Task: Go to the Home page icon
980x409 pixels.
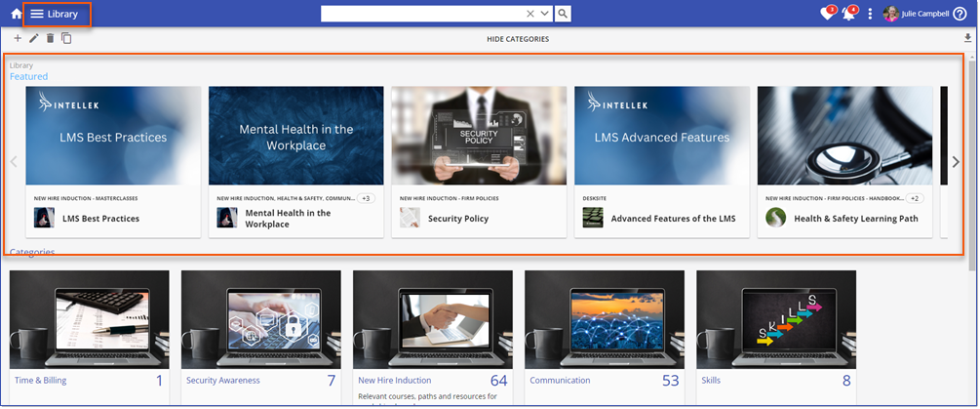Action: pos(17,14)
